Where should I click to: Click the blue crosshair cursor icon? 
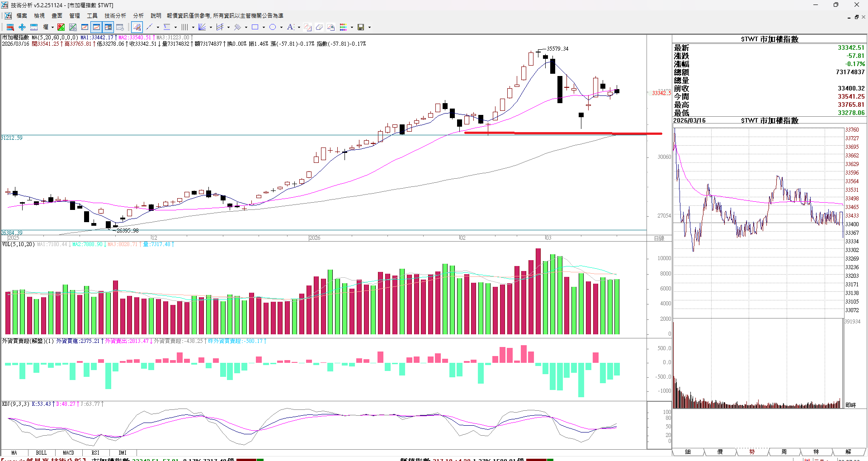[x=22, y=27]
